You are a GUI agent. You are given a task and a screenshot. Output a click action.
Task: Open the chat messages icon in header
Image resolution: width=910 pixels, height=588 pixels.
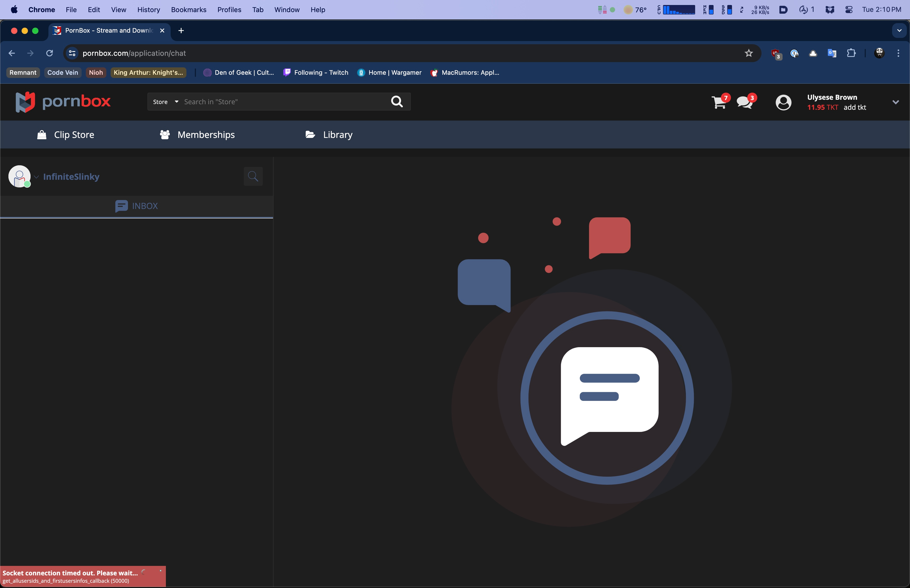(745, 102)
